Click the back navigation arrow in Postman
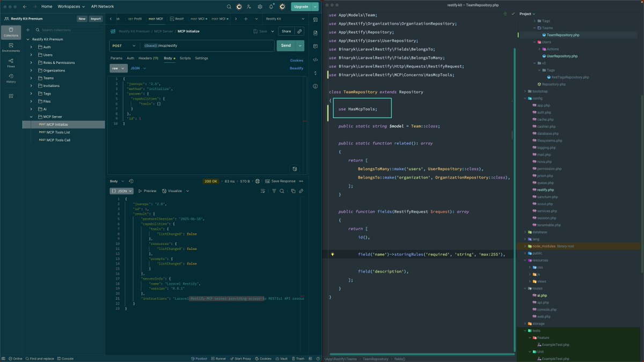The width and height of the screenshot is (644, 362). pos(25,6)
